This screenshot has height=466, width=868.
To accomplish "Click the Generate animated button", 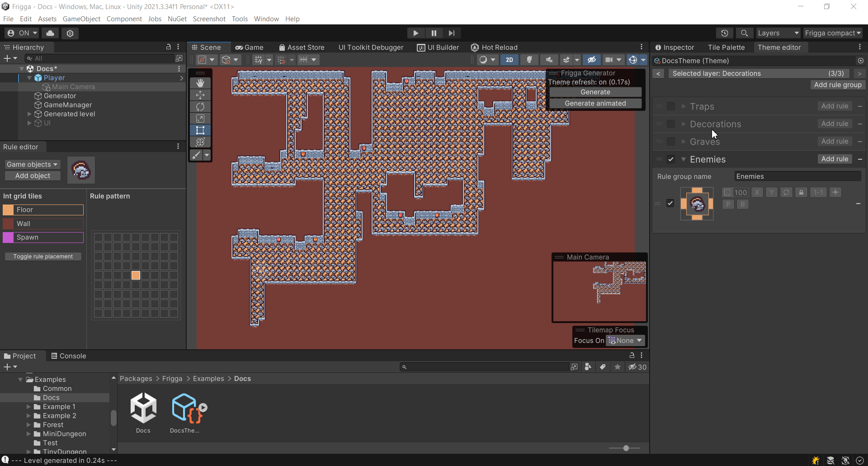I will 595,103.
